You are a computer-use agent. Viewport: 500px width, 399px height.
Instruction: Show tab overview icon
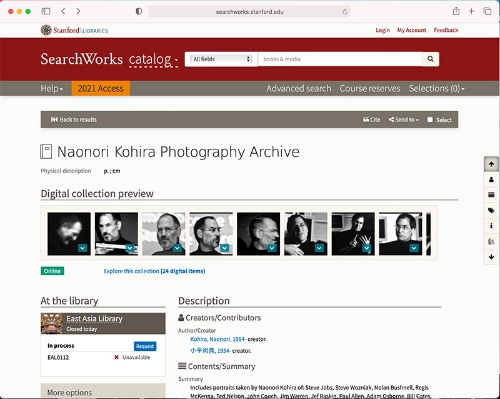[x=487, y=11]
